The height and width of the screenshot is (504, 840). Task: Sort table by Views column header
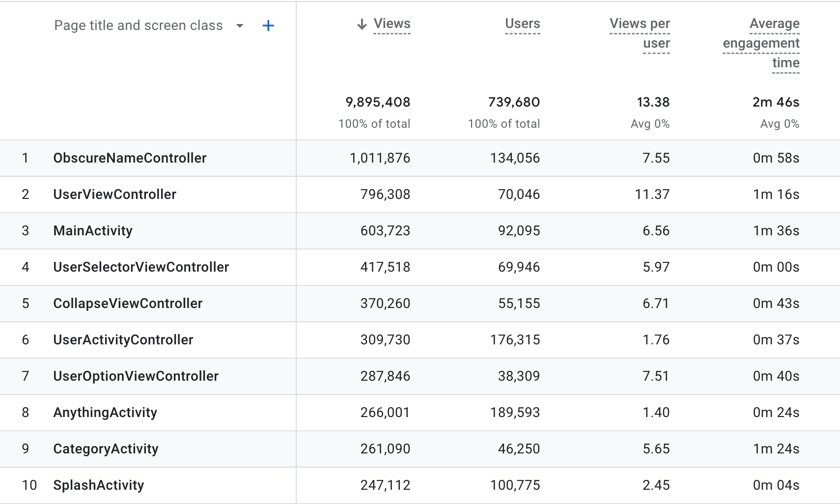tap(392, 24)
